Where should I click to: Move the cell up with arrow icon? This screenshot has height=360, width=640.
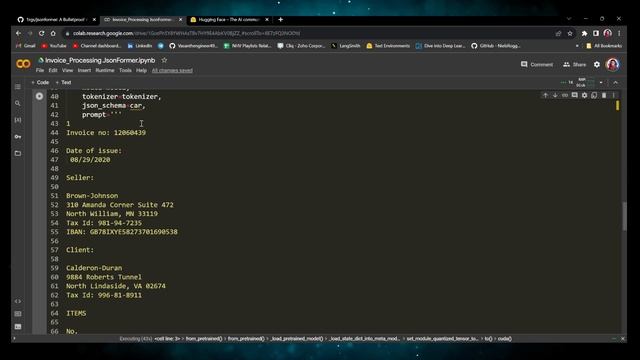pyautogui.click(x=545, y=95)
